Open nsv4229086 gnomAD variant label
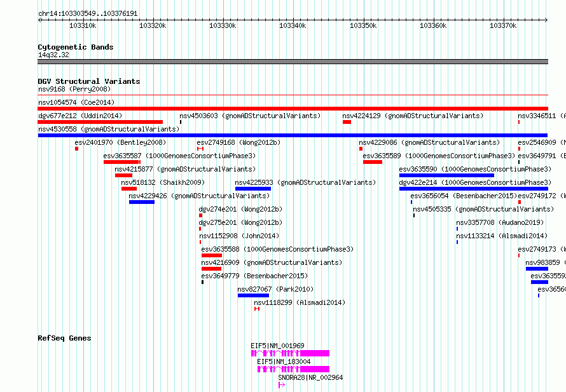This screenshot has height=392, width=566. click(429, 142)
